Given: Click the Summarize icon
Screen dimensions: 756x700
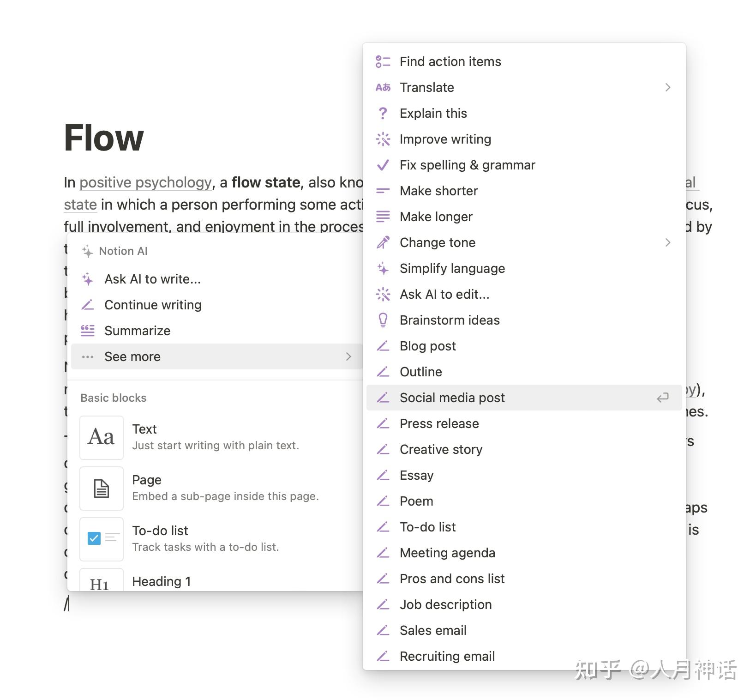Looking at the screenshot, I should 87,330.
